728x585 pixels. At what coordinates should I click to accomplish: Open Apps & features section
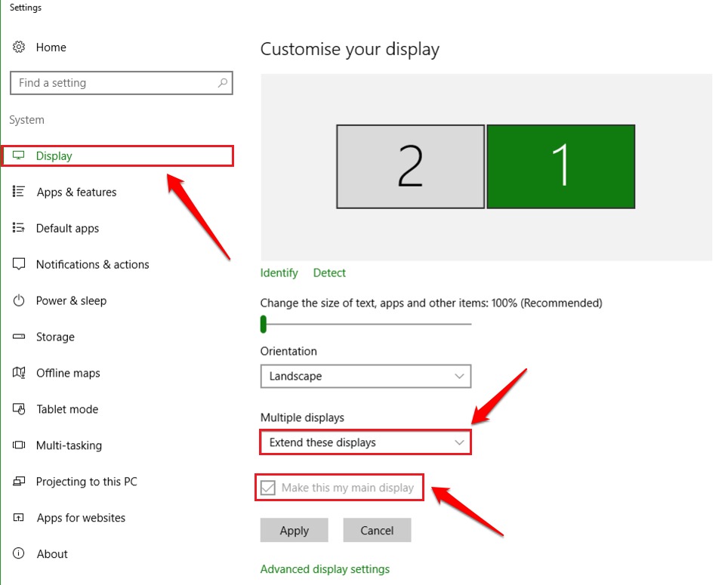pos(76,192)
